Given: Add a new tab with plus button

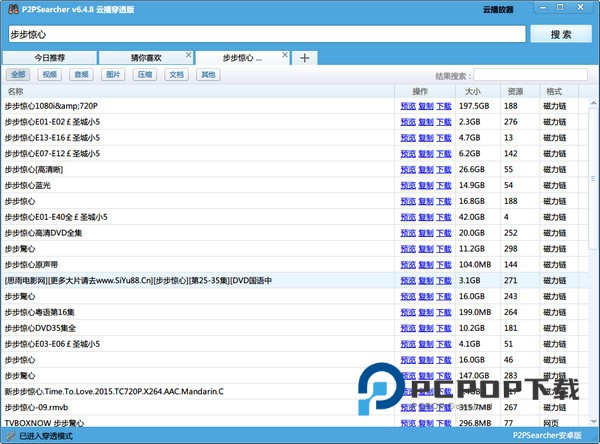Looking at the screenshot, I should (305, 58).
